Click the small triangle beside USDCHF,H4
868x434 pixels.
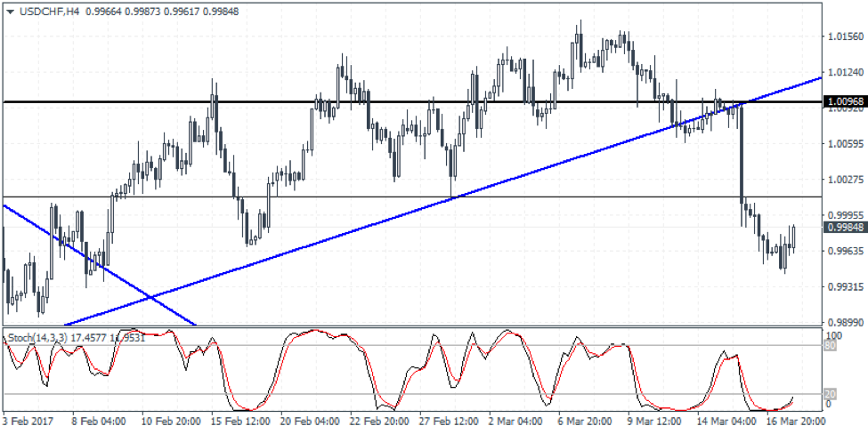10,10
